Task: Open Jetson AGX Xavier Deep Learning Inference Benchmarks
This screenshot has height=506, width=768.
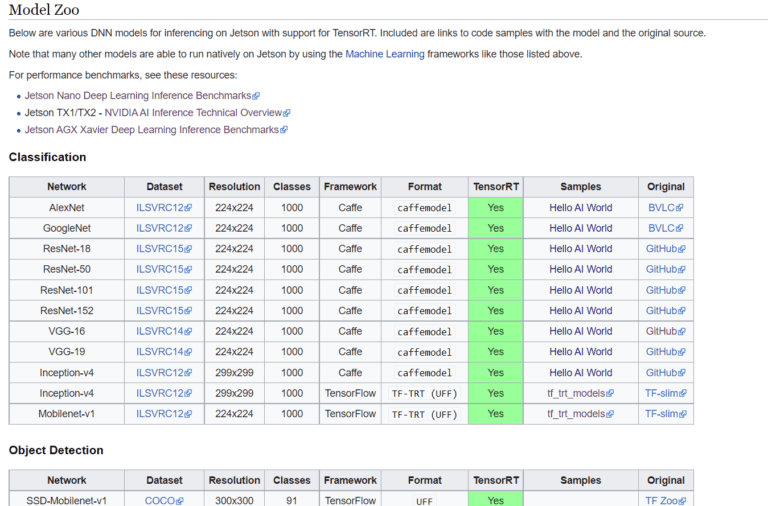Action: tap(152, 130)
